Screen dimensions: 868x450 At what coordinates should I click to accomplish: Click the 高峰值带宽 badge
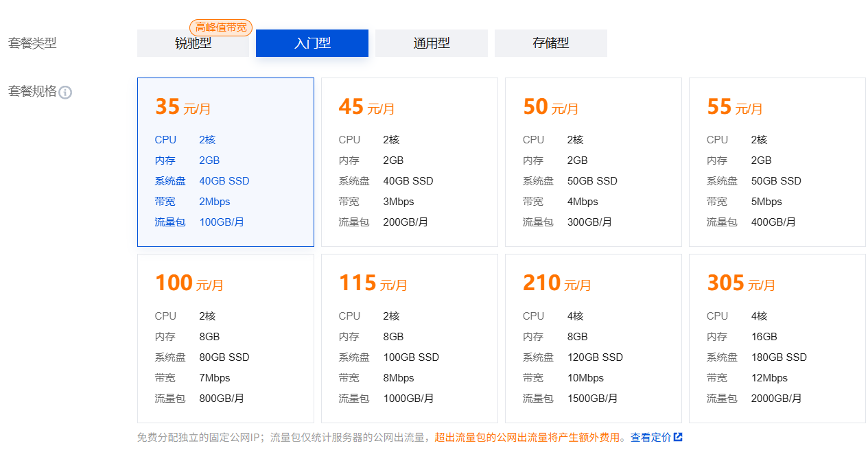point(220,27)
